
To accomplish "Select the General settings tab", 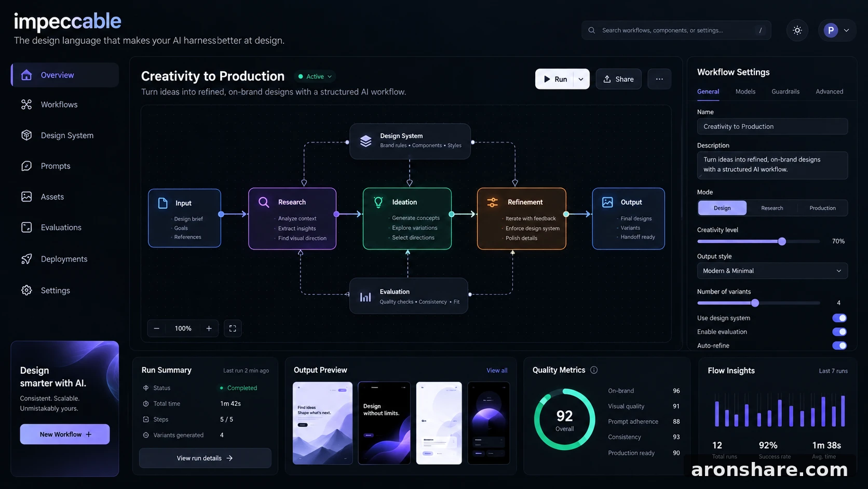I will pos(708,91).
